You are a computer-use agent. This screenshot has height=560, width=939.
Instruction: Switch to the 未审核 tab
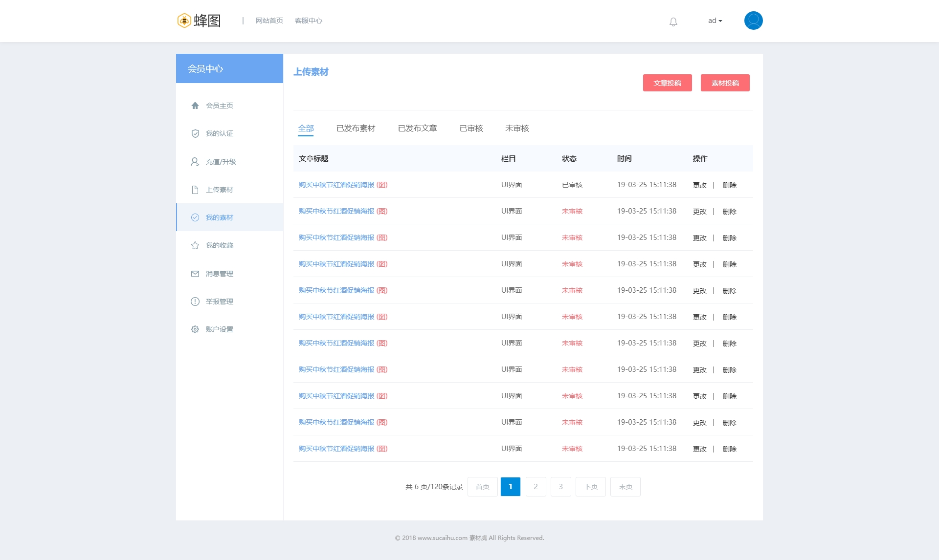(517, 128)
